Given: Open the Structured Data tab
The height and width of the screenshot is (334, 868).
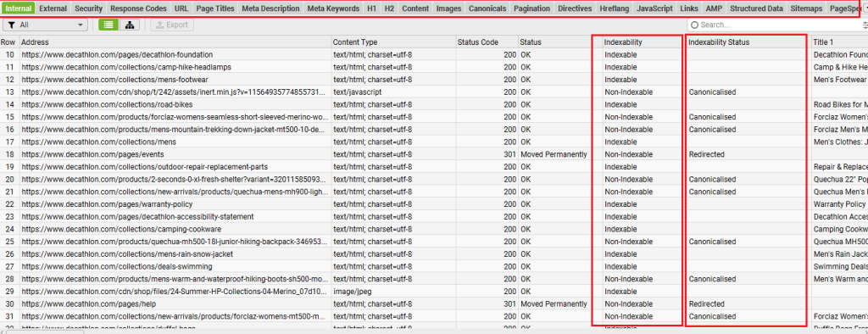Looking at the screenshot, I should [757, 8].
